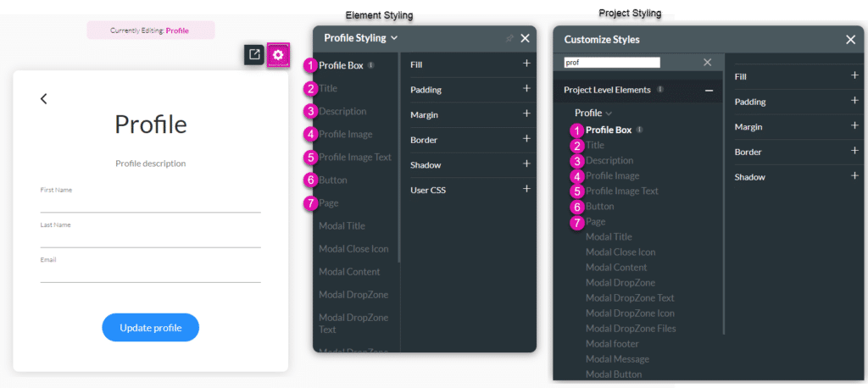The image size is (868, 388).
Task: Expand Fill section in Profile Styling
Action: [526, 64]
